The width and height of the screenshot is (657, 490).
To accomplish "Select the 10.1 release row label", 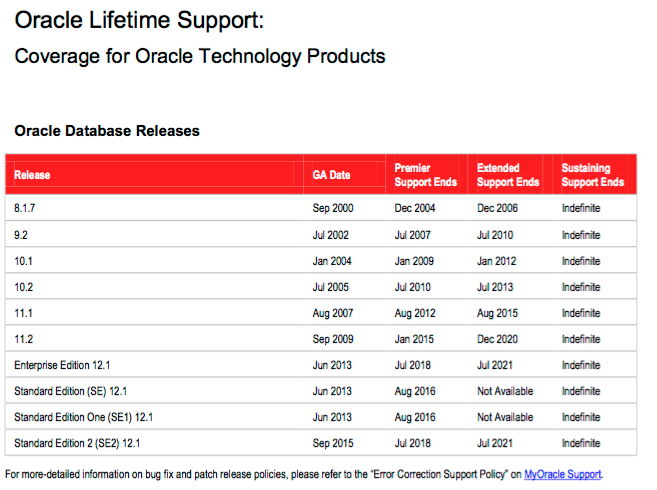I will (23, 261).
